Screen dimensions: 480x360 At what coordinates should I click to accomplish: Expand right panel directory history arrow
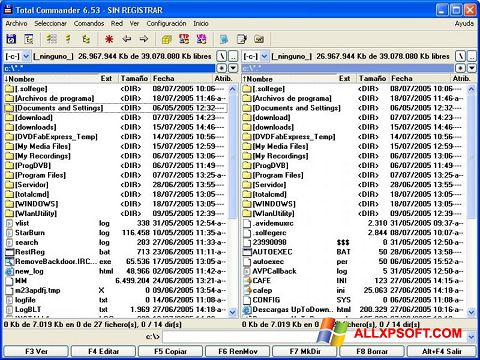point(471,68)
